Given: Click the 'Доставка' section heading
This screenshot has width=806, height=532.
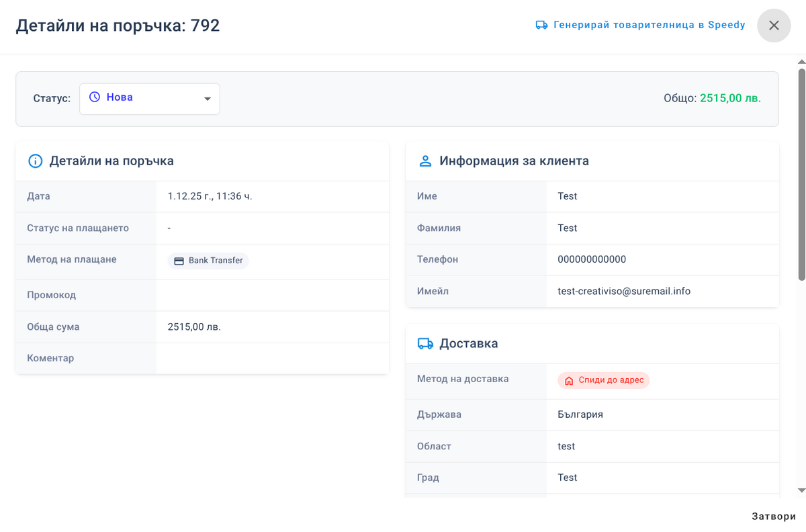Looking at the screenshot, I should pyautogui.click(x=469, y=344).
